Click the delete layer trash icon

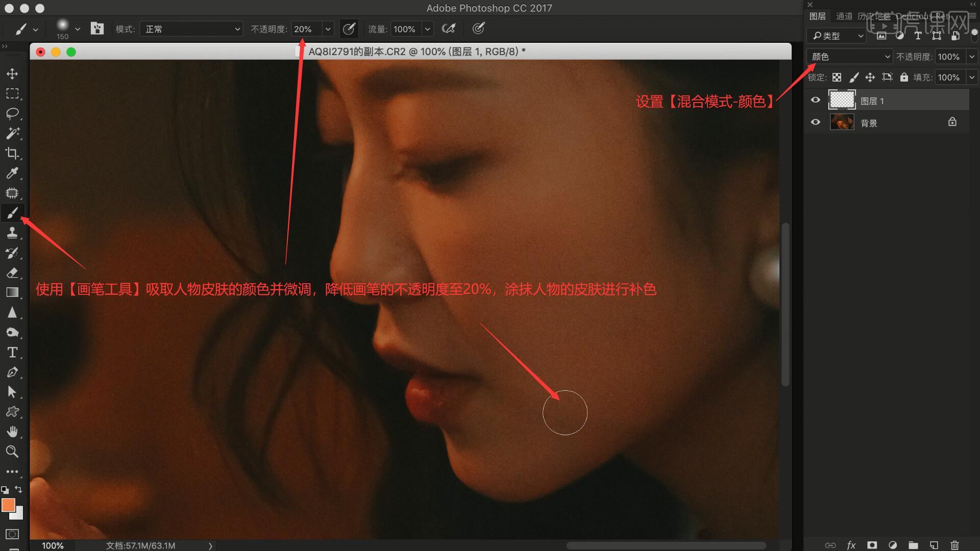(954, 545)
